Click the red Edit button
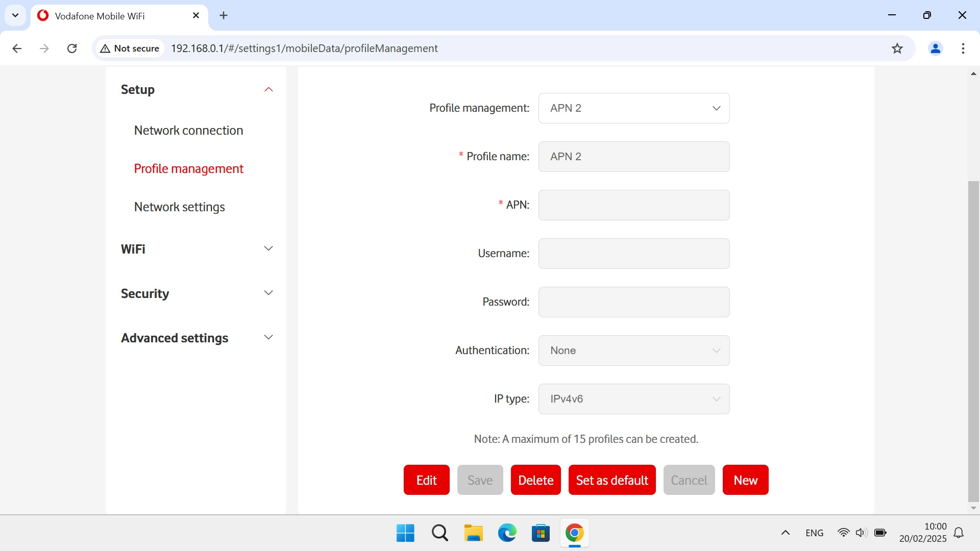Screen dimensions: 980x551 426,480
